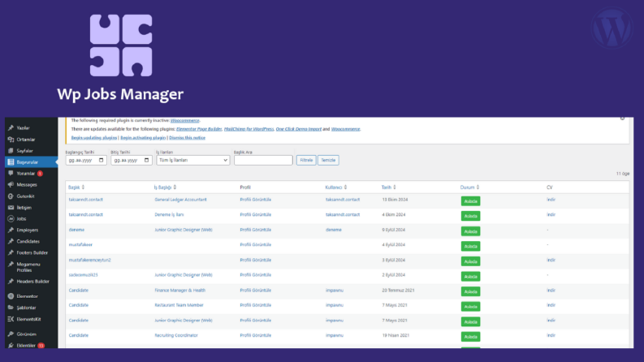Viewport: 644px width, 362px height.
Task: Open Yazılar menu item
Action: pos(23,128)
